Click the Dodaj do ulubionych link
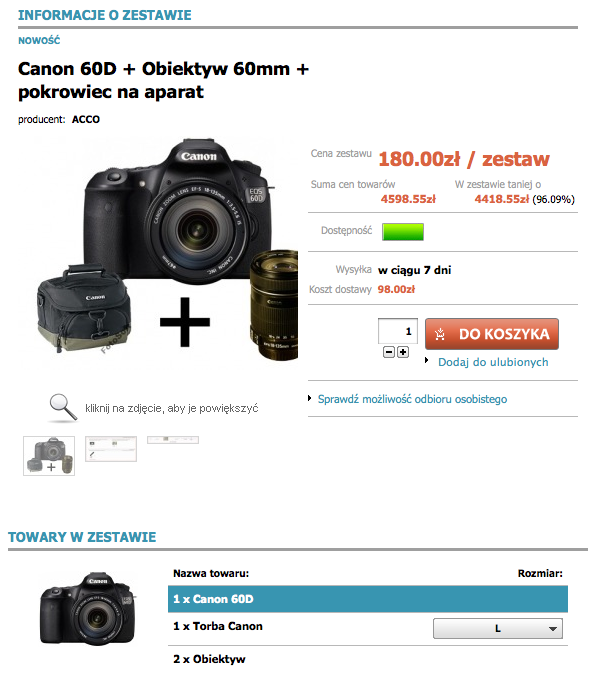 (x=493, y=362)
